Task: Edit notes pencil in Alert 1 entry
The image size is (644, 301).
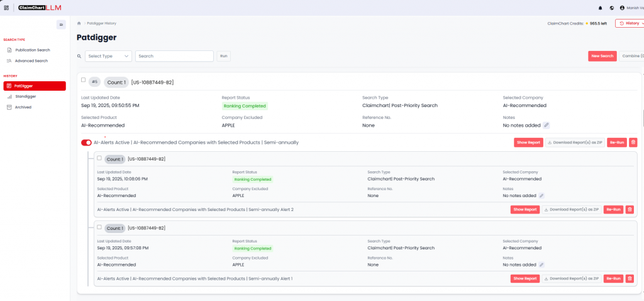Action: (x=541, y=264)
